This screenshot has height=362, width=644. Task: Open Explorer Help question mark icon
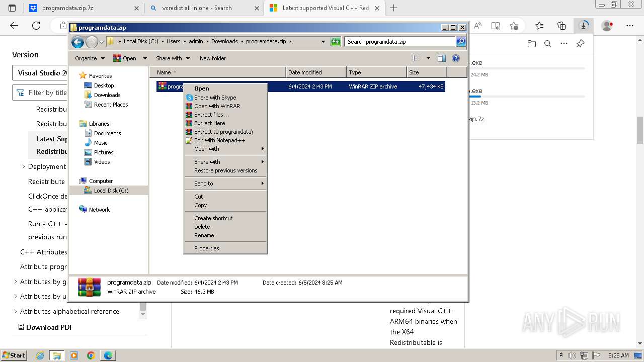tap(456, 58)
